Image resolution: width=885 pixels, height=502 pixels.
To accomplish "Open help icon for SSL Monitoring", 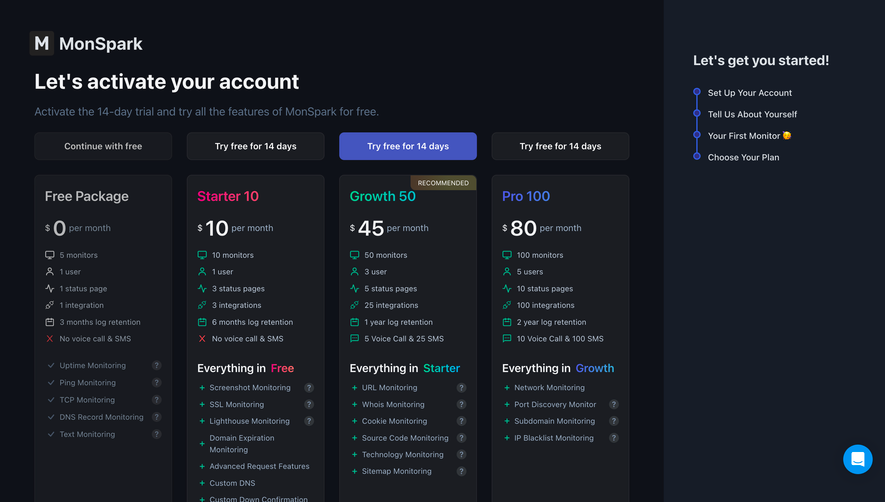I will tap(309, 404).
